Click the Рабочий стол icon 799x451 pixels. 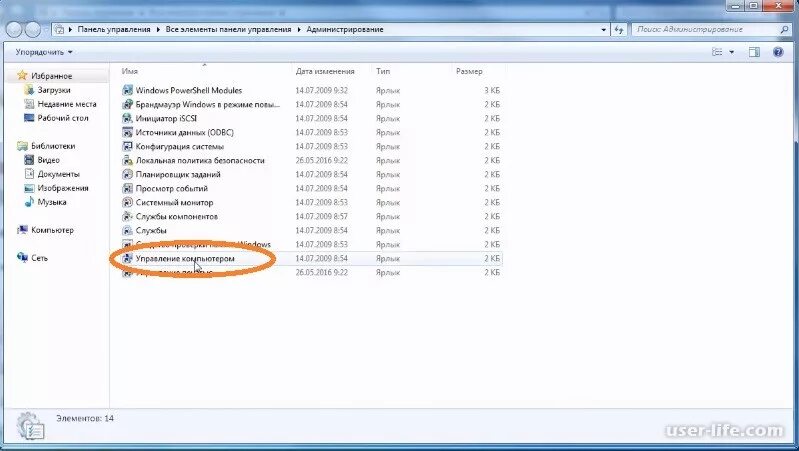(29, 118)
